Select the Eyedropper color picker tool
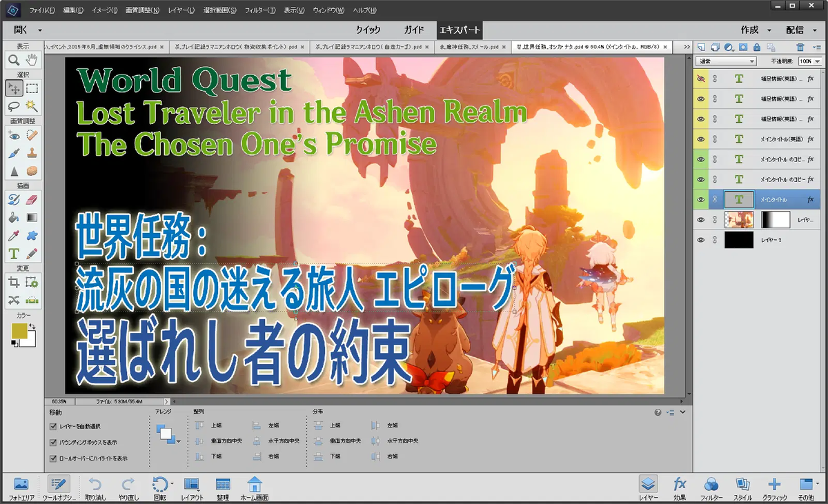 pos(13,236)
